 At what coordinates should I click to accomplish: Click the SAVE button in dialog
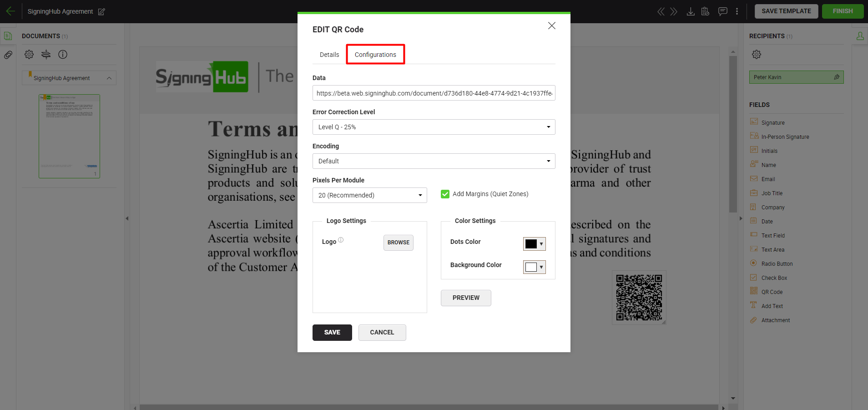coord(332,333)
